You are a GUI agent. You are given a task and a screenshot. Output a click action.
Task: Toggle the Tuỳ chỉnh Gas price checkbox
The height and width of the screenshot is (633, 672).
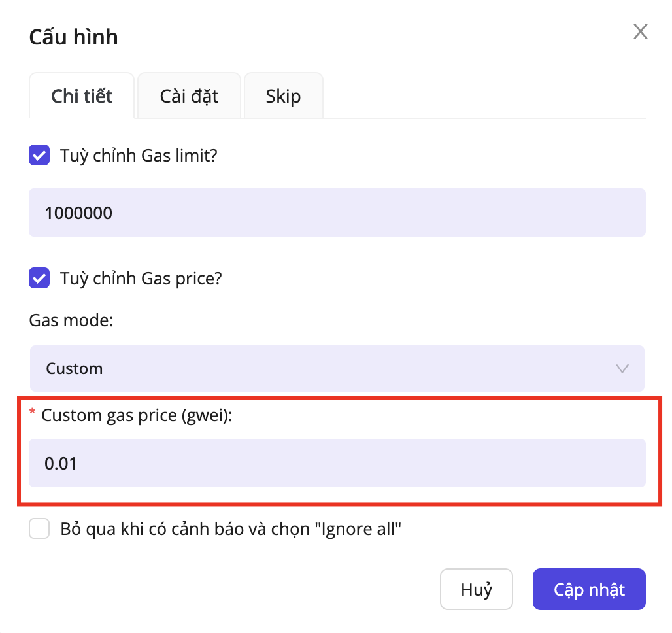[x=39, y=279]
